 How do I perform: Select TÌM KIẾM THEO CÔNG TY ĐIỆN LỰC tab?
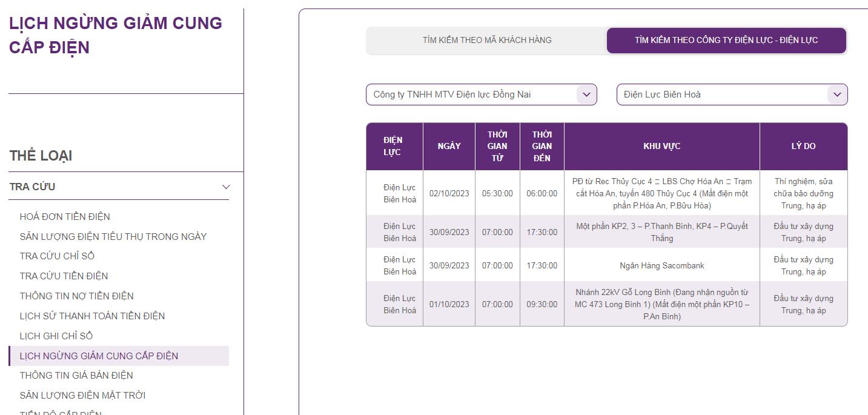[726, 41]
